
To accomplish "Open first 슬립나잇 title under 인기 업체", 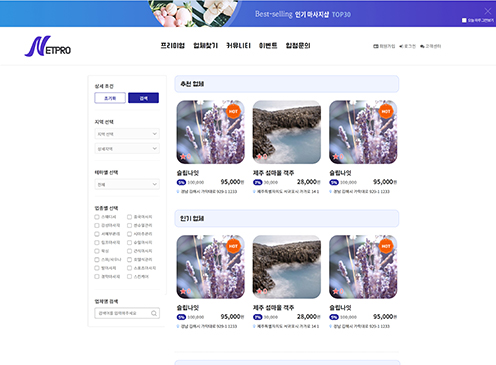I will tap(188, 308).
